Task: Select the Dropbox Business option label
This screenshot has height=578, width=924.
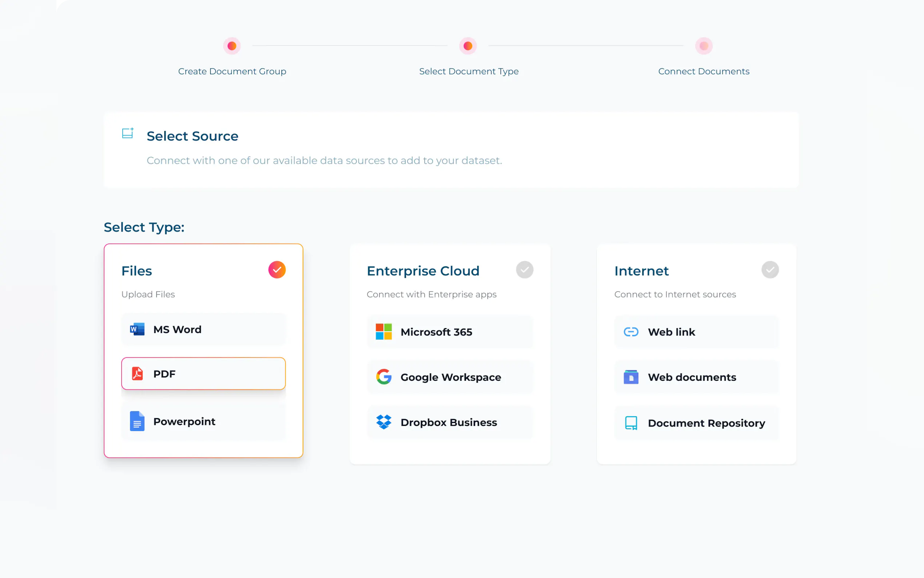Action: pos(449,423)
